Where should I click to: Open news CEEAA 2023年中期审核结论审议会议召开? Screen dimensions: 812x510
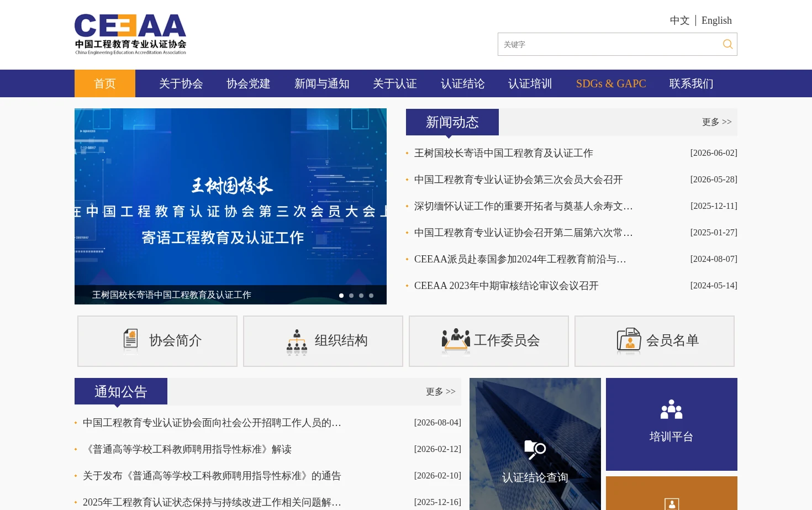pyautogui.click(x=507, y=286)
